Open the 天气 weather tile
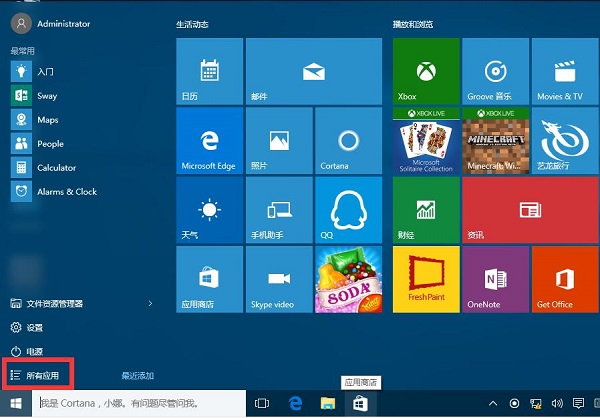600x418 pixels. click(209, 210)
